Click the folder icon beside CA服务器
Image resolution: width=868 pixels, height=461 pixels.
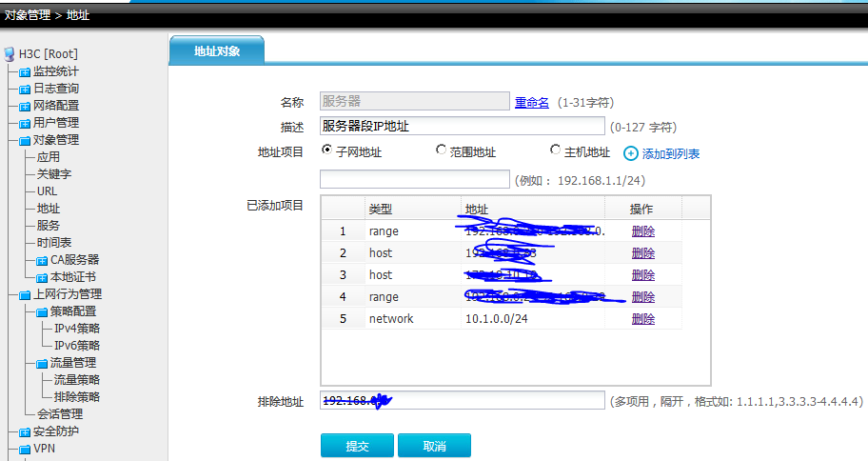[x=42, y=260]
